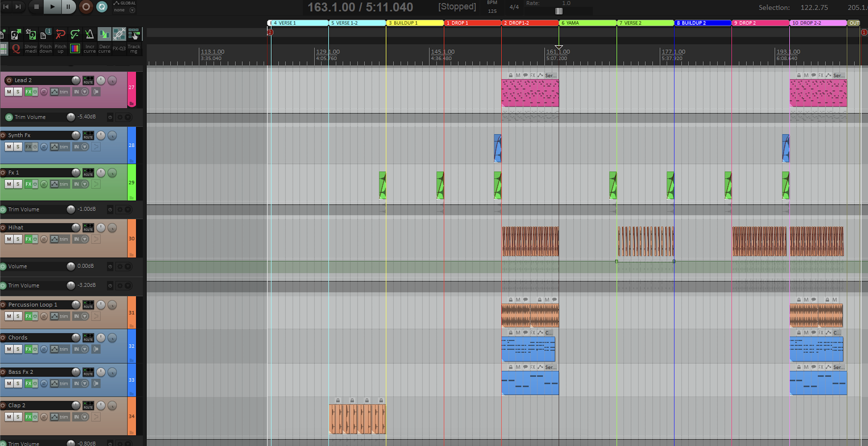Open the FX chain on Bass Fx 2
Viewport: 868px width, 446px height.
(28, 383)
